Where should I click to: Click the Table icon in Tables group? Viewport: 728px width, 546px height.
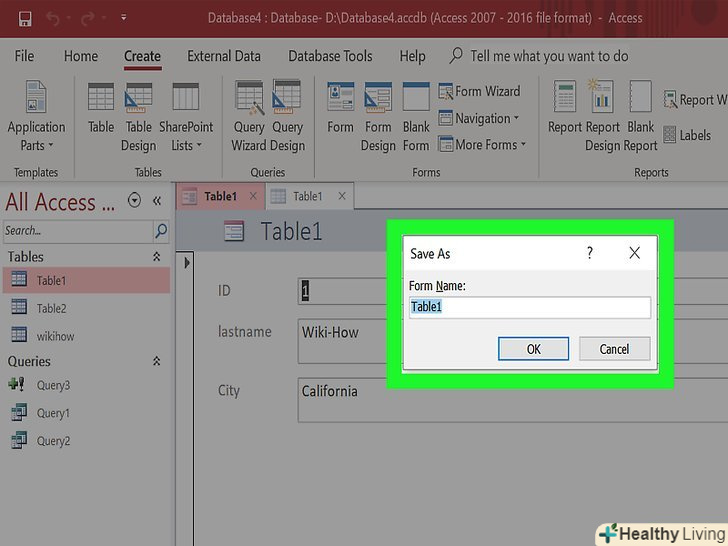click(101, 108)
